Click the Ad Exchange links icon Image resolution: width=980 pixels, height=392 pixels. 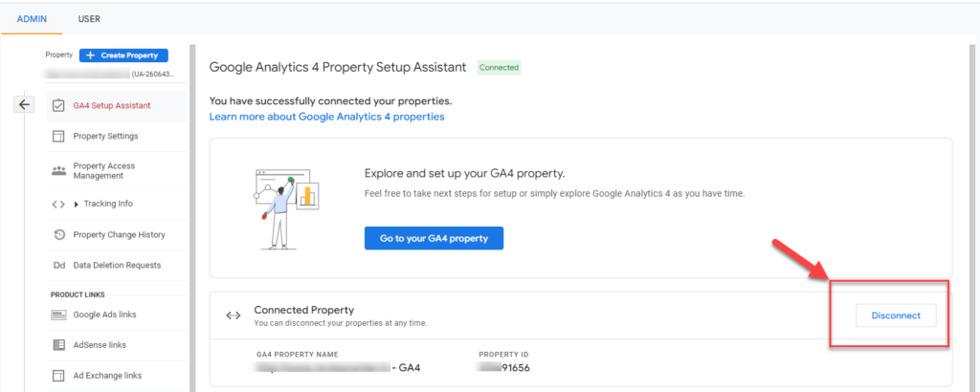point(58,376)
